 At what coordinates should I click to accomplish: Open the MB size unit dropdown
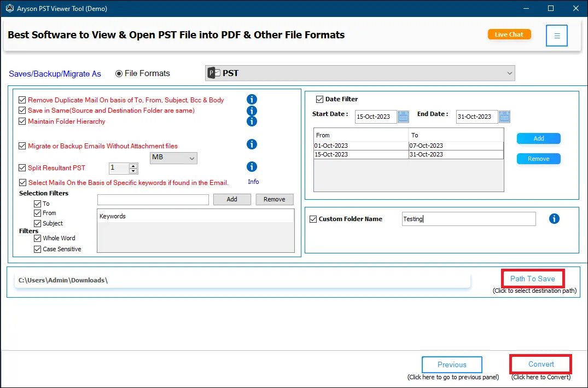[173, 158]
